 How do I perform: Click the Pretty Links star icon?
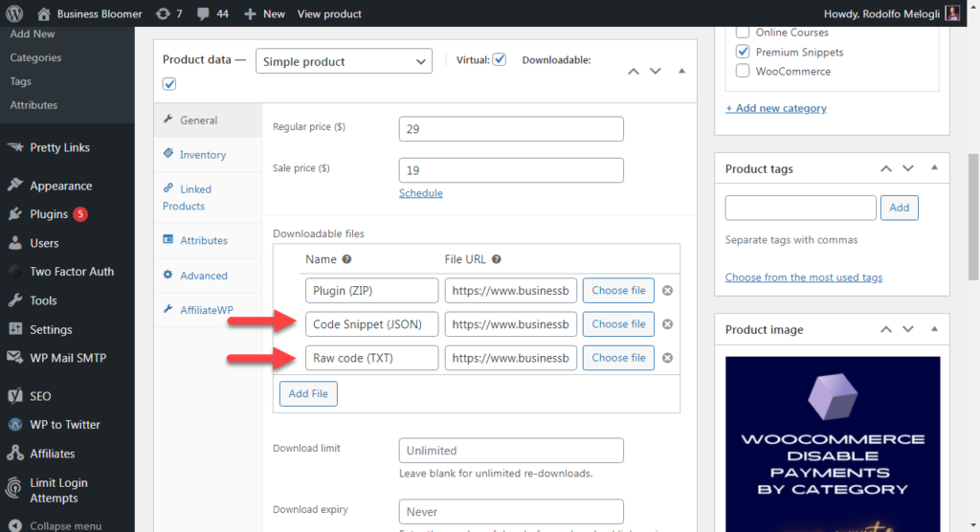tap(15, 147)
